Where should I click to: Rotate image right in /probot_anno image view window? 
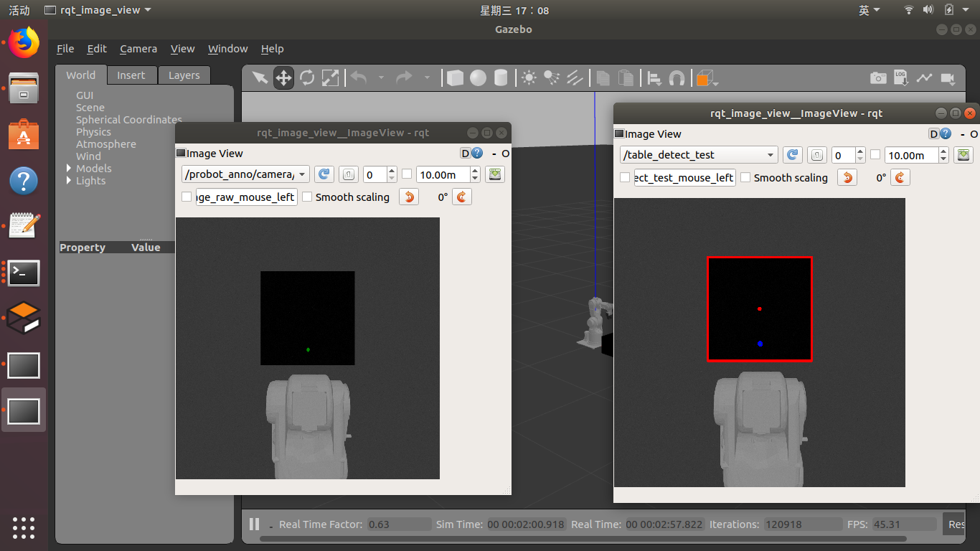tap(462, 197)
